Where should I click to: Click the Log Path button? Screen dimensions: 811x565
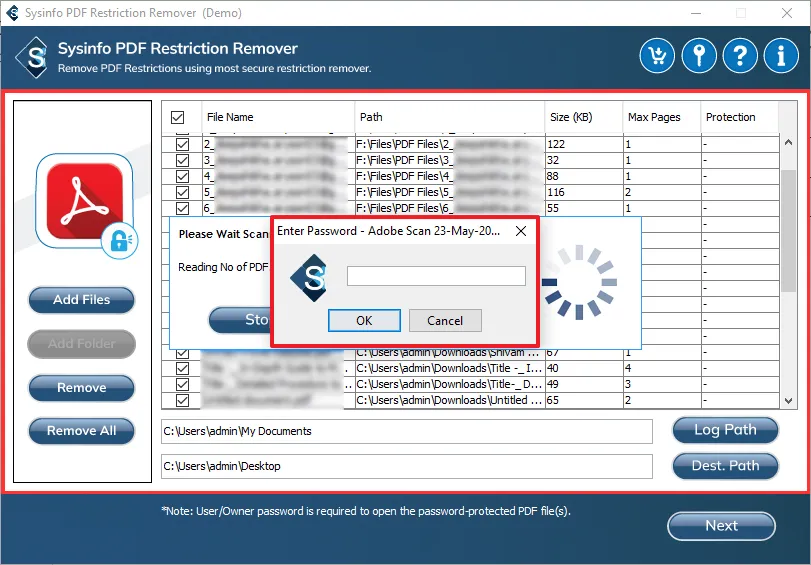[x=725, y=430]
